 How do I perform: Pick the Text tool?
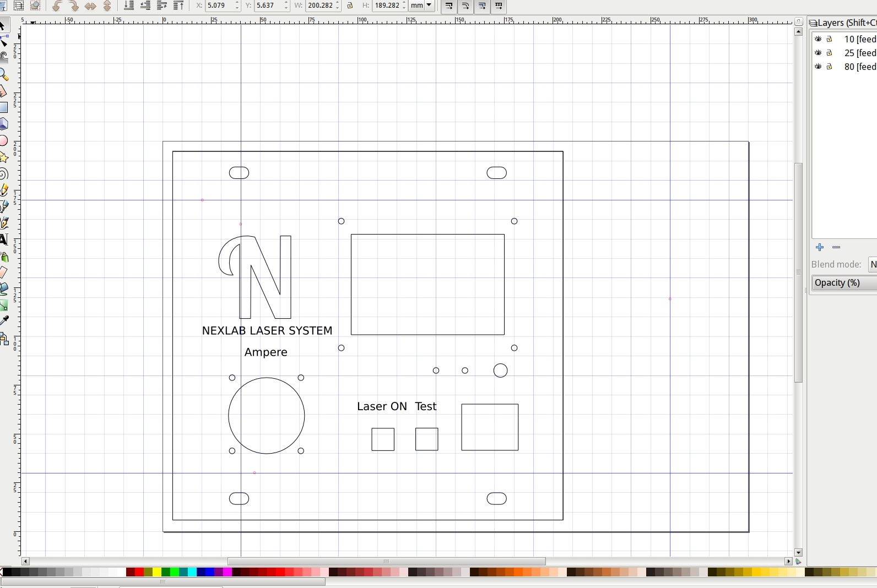tap(3, 239)
